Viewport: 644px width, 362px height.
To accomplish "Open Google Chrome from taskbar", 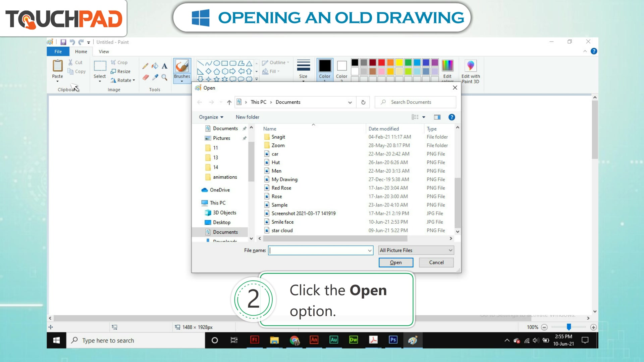I will point(294,340).
